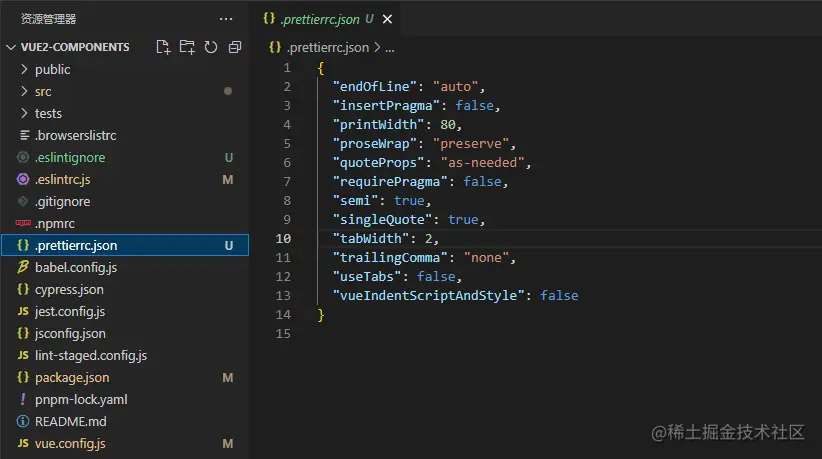Open the .browserslistrc file
Viewport: 822px width, 459px height.
75,135
